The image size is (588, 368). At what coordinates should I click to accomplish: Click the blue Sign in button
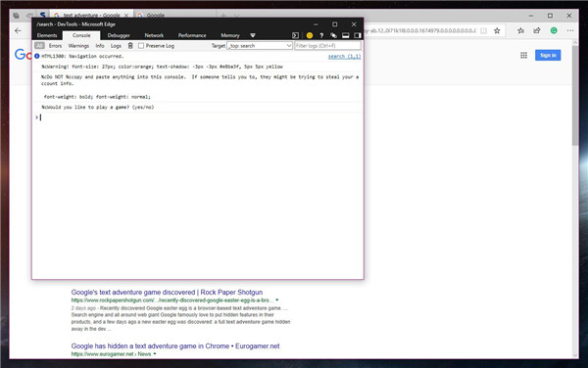click(x=548, y=55)
